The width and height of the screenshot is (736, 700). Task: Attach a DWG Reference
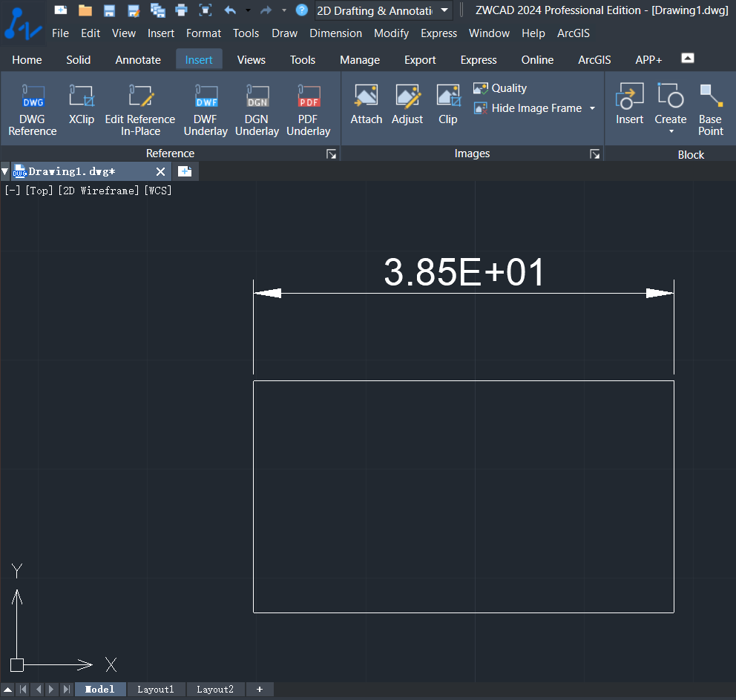(x=33, y=110)
